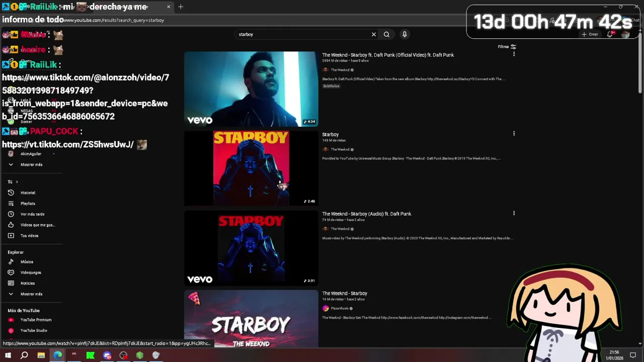Open The Weeknd - Starboy (Official Video) title
The width and height of the screenshot is (644, 362).
coord(388,55)
